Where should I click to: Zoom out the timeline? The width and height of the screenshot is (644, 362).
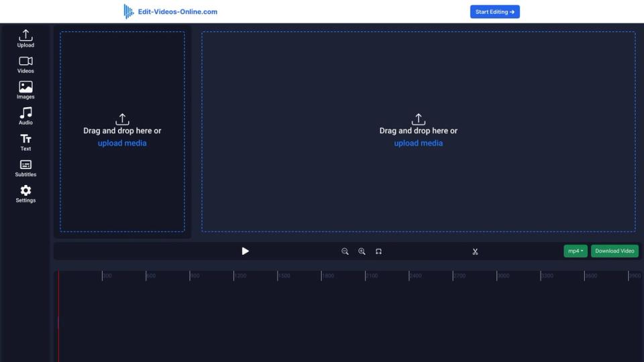coord(345,251)
